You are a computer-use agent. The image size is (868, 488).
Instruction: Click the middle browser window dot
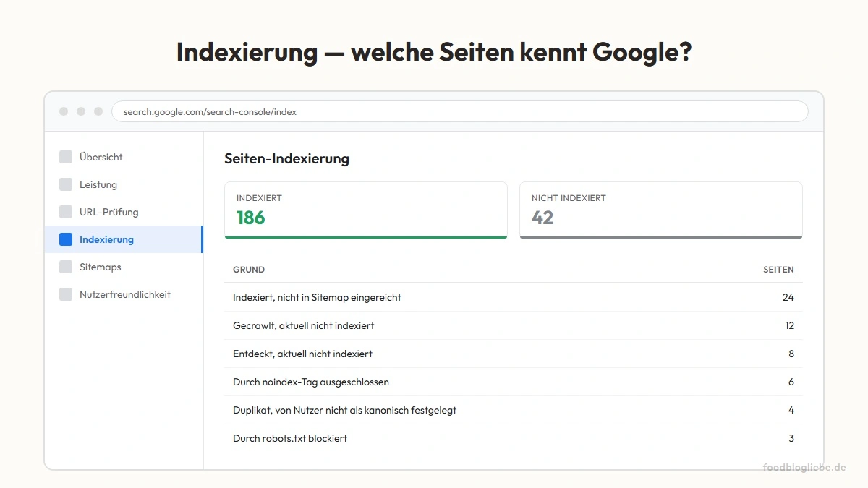[80, 111]
